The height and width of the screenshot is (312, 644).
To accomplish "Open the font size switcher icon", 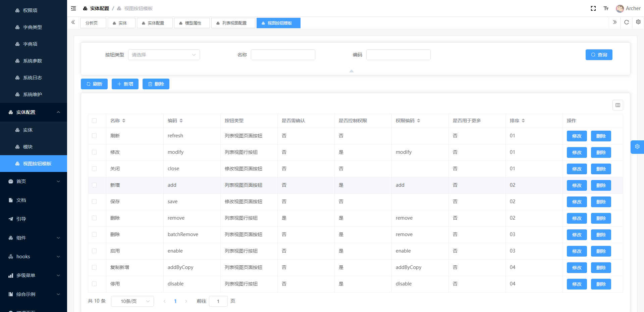I will point(606,8).
